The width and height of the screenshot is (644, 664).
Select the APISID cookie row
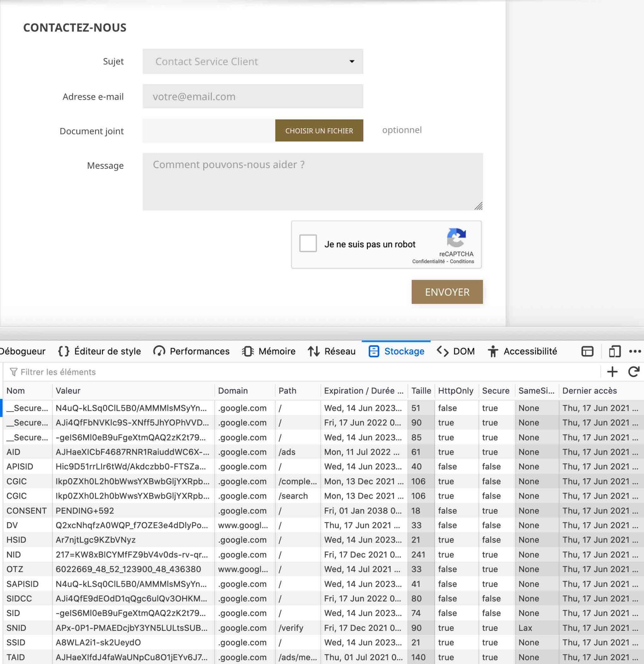pyautogui.click(x=323, y=467)
